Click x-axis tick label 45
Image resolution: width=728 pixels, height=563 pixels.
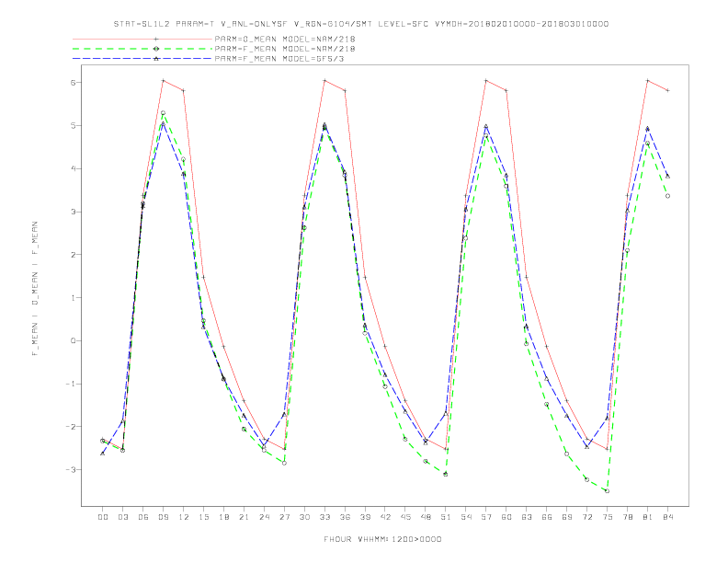click(405, 517)
